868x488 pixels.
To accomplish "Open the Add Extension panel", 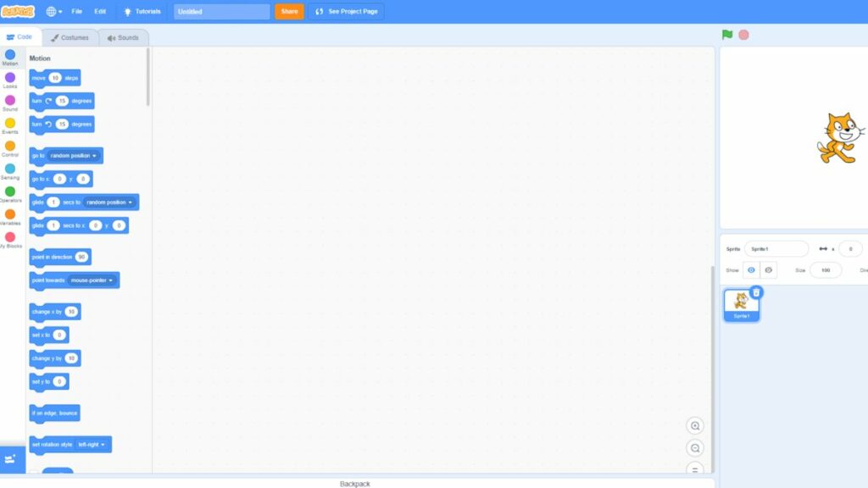I will 11,457.
